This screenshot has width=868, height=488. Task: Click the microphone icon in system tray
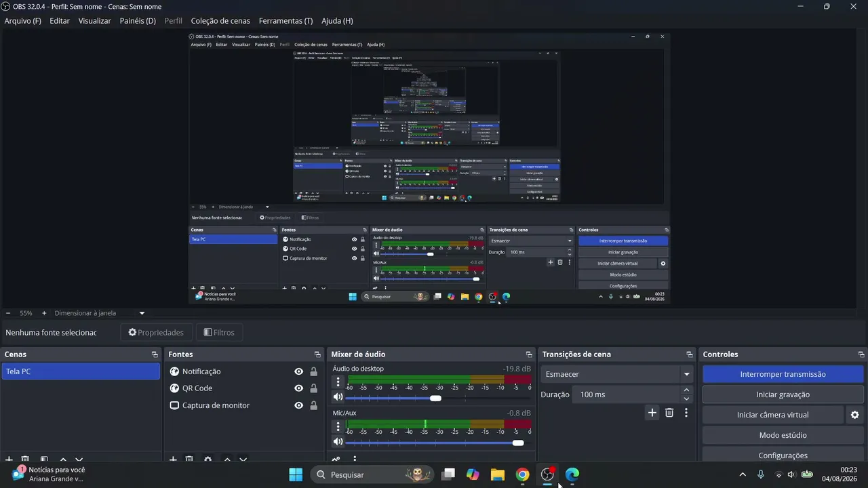click(761, 474)
